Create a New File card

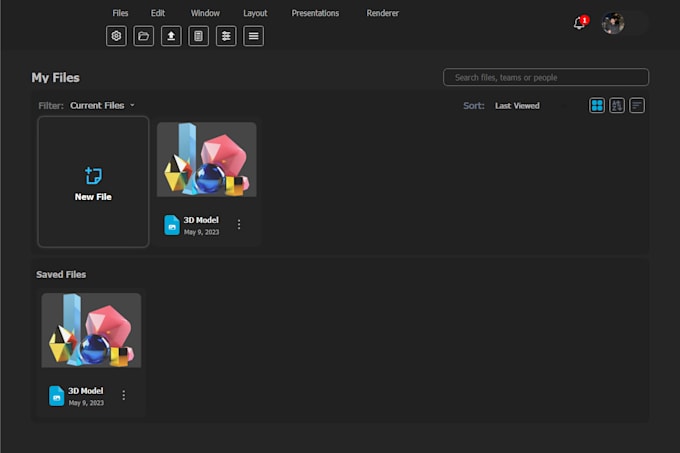point(93,182)
